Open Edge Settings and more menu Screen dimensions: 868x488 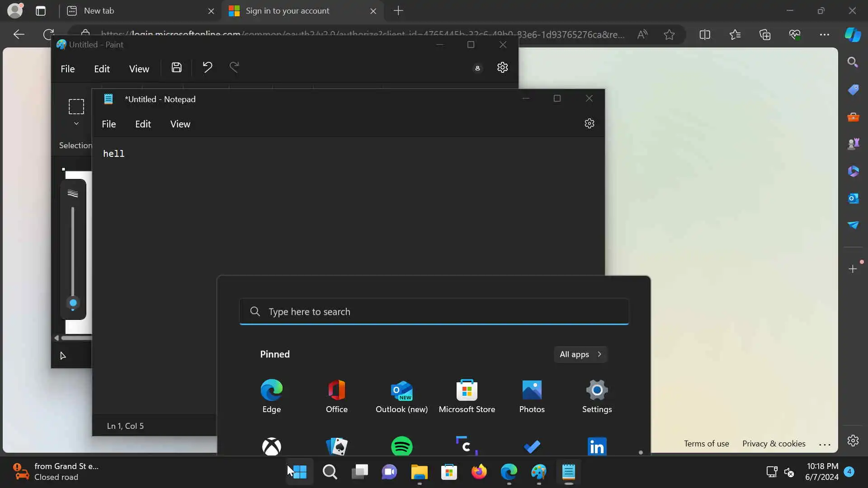[x=824, y=35]
